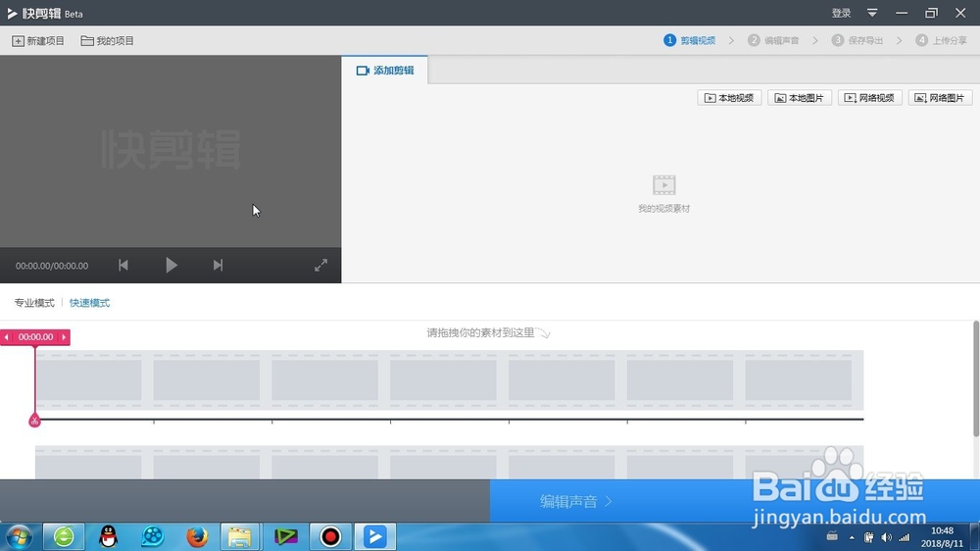Import a 本地图片 file
Image resolution: width=980 pixels, height=551 pixels.
pos(800,98)
